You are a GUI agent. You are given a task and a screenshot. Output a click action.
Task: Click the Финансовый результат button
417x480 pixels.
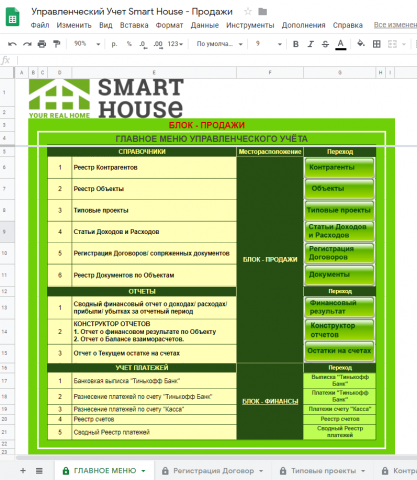tap(339, 307)
